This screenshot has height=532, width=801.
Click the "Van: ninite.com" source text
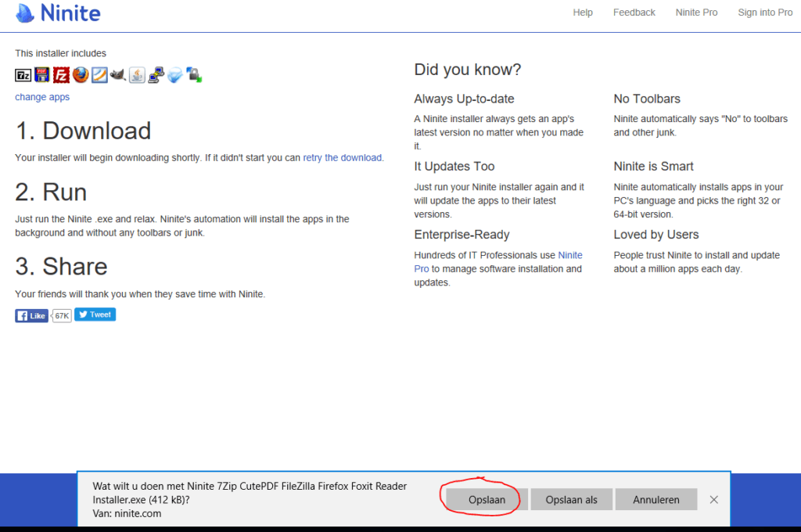[x=127, y=513]
